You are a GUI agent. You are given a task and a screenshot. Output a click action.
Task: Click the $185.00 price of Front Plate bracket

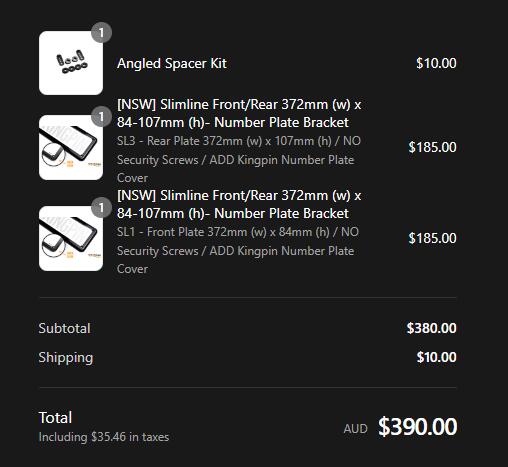point(432,238)
